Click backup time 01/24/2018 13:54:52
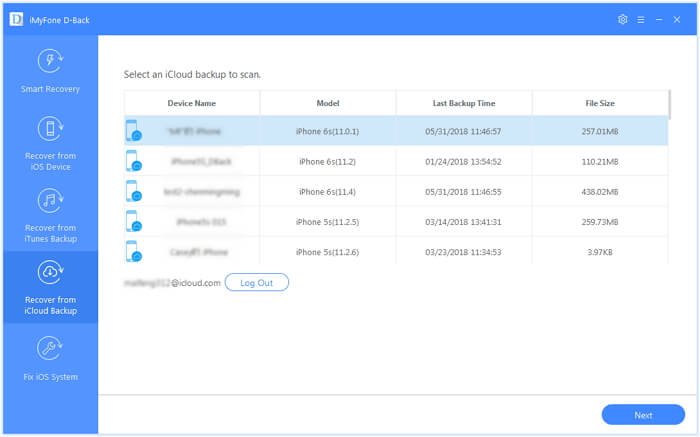Image resolution: width=700 pixels, height=437 pixels. (x=463, y=162)
